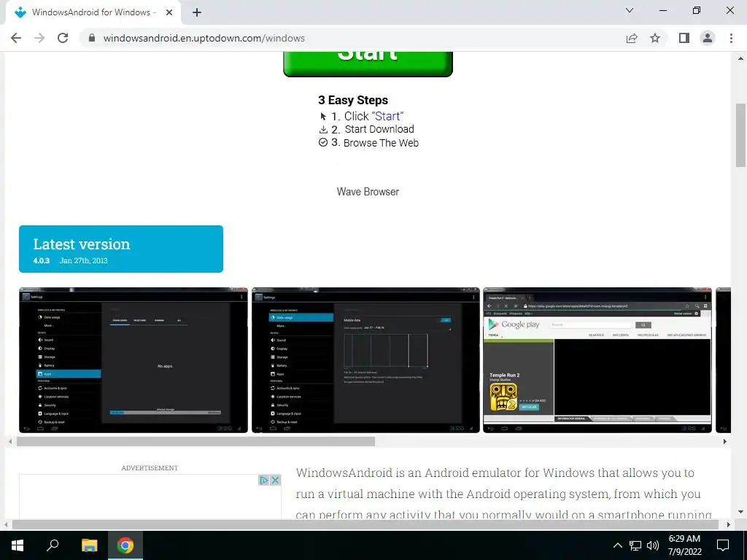Viewport: 747px width, 560px height.
Task: Click the network tray icon
Action: pyautogui.click(x=635, y=545)
